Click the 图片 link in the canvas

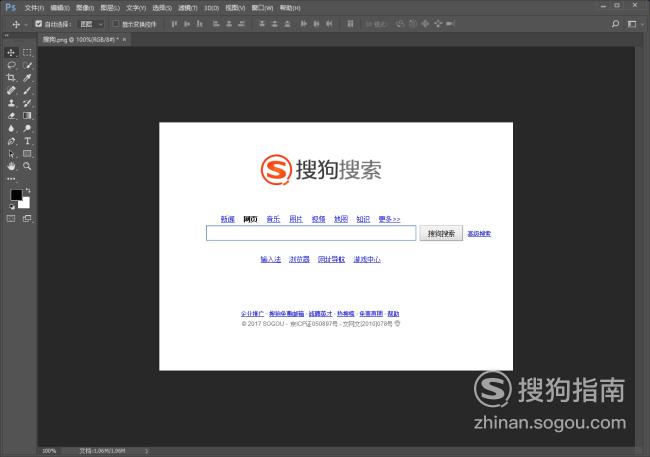296,219
